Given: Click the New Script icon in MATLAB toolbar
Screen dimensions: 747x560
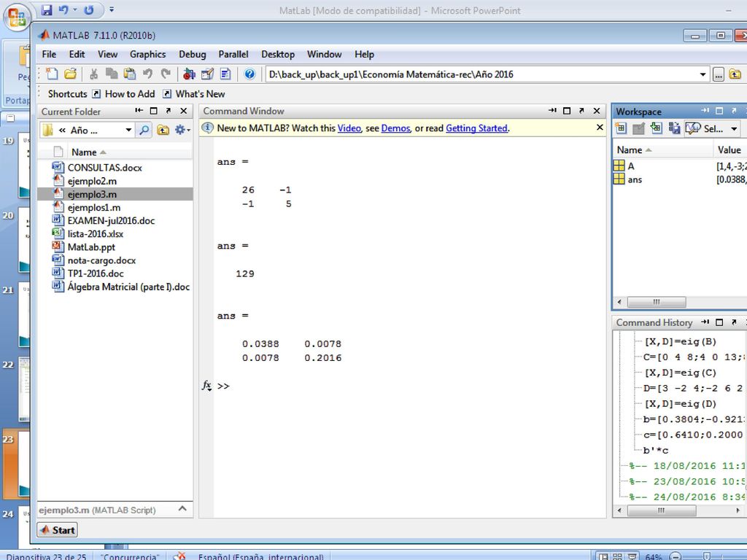Looking at the screenshot, I should point(52,74).
